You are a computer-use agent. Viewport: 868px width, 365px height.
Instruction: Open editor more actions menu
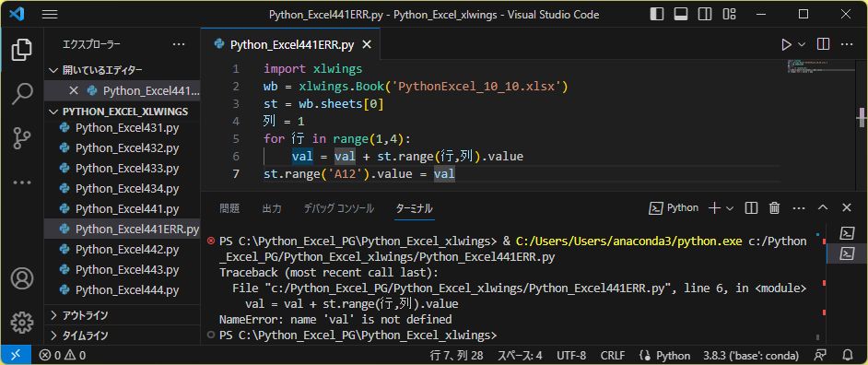(x=848, y=44)
